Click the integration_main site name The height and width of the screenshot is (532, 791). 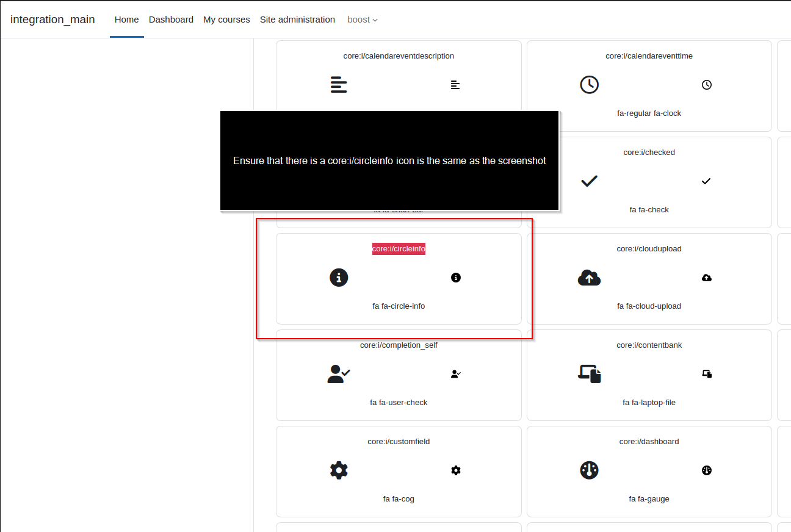point(52,20)
